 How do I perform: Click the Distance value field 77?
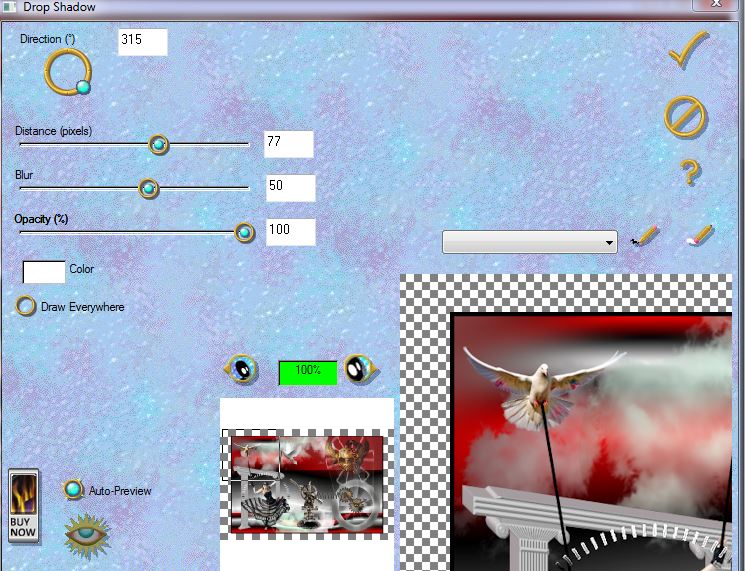click(x=289, y=144)
